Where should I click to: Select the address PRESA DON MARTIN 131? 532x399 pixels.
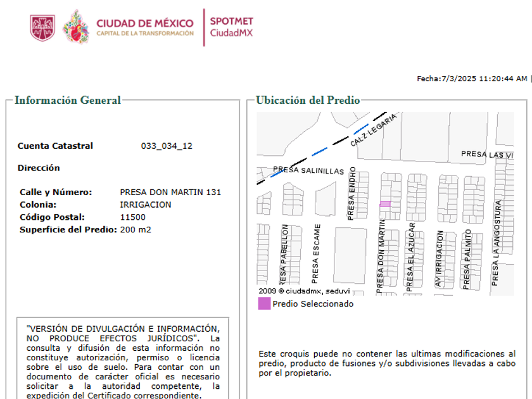coord(170,193)
